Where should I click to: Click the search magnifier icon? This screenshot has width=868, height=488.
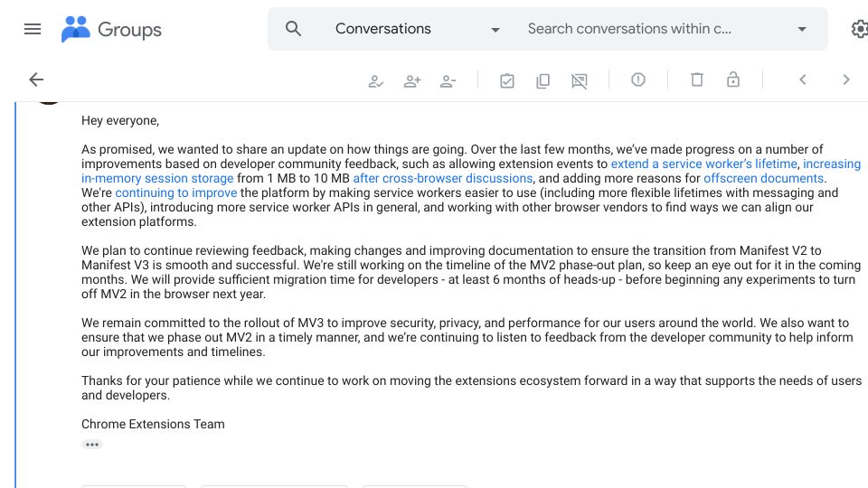[x=293, y=29]
